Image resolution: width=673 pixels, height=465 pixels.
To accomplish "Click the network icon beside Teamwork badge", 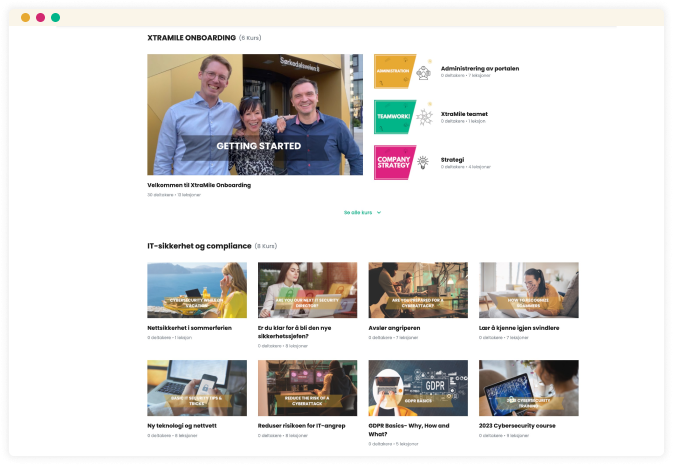I will click(x=424, y=117).
